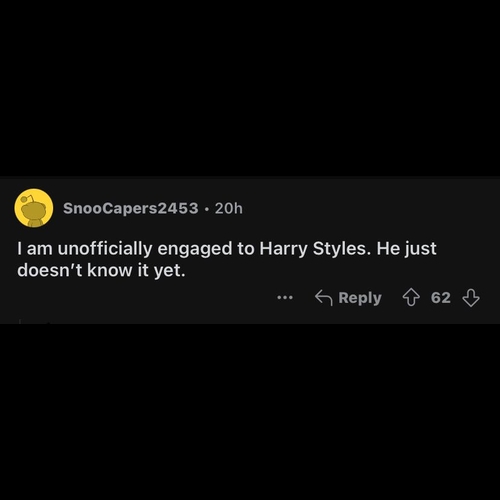Click the empty comment header area right of 20h
This screenshot has width=500, height=500.
(367, 209)
